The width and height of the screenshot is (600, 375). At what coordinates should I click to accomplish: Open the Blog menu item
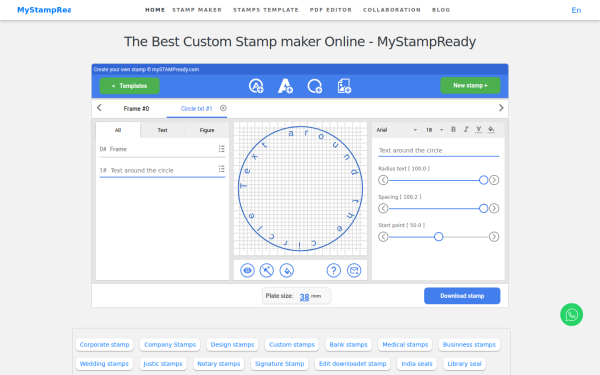[x=441, y=10]
